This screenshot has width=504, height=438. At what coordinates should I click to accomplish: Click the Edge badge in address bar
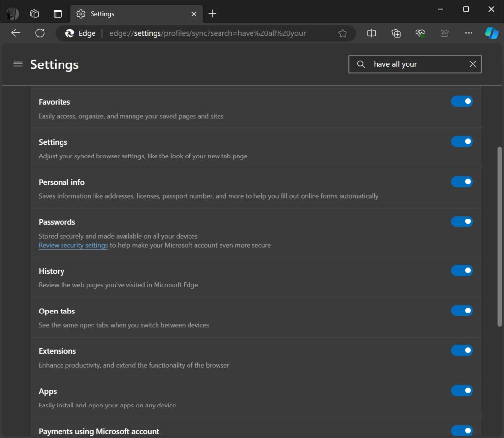point(79,33)
